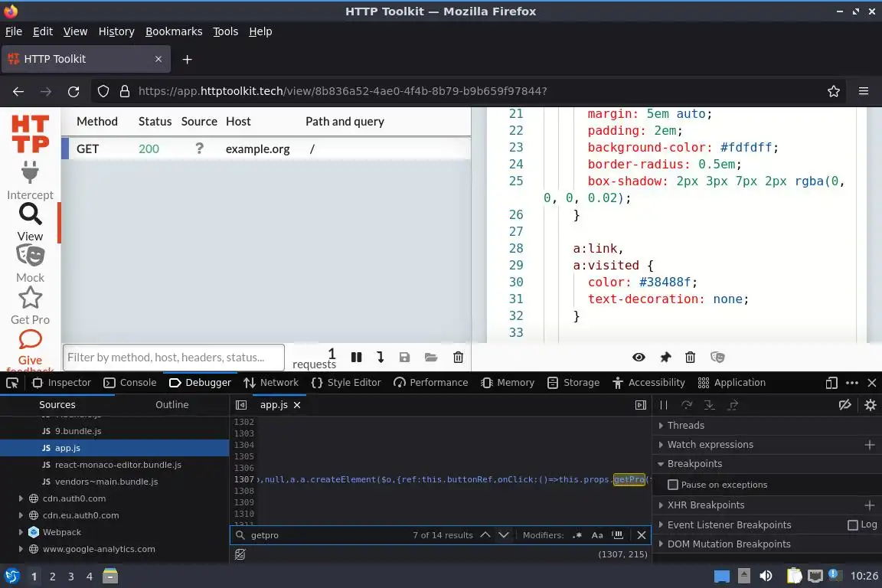Screen dimensions: 882x588
Task: Export requests with the save icon
Action: [x=404, y=358]
